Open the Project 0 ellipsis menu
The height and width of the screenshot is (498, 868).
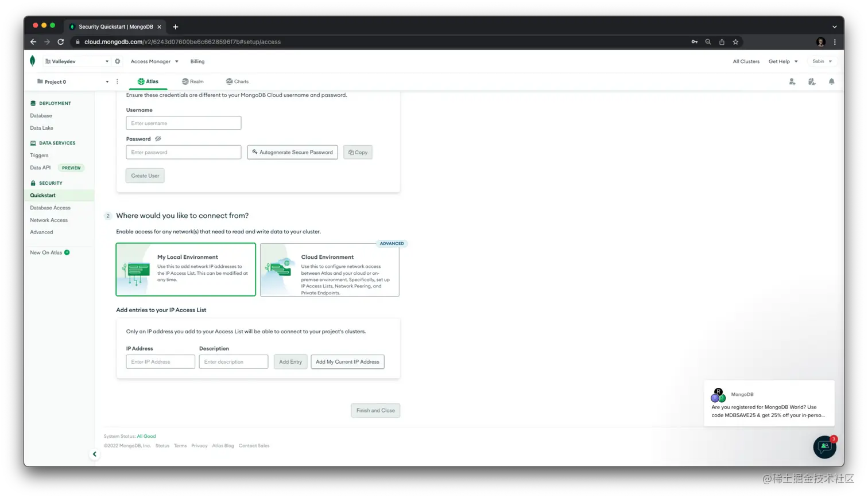click(117, 81)
